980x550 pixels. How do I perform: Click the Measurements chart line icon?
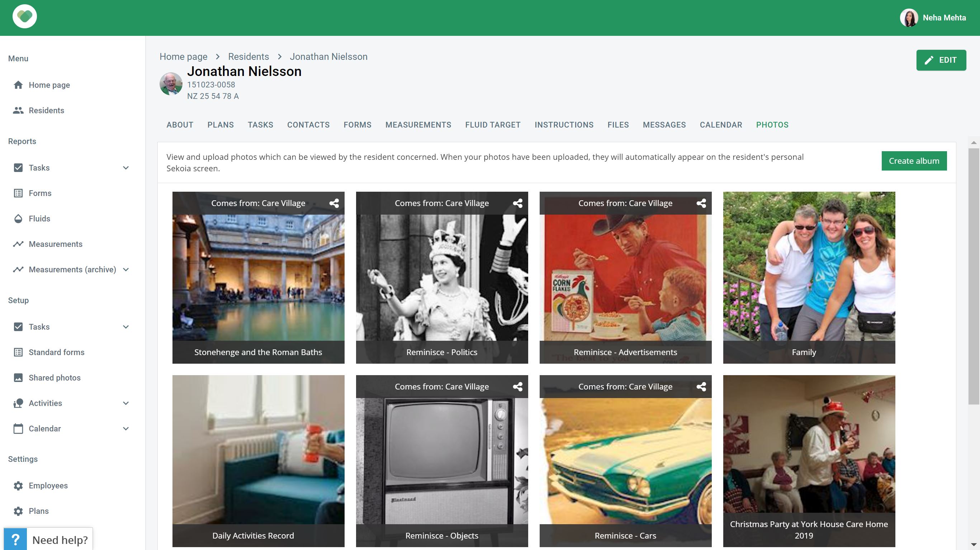pos(18,244)
